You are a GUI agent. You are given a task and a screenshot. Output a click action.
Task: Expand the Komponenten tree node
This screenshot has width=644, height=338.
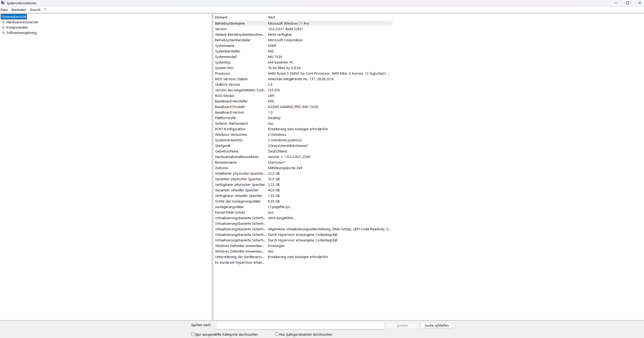tap(3, 28)
